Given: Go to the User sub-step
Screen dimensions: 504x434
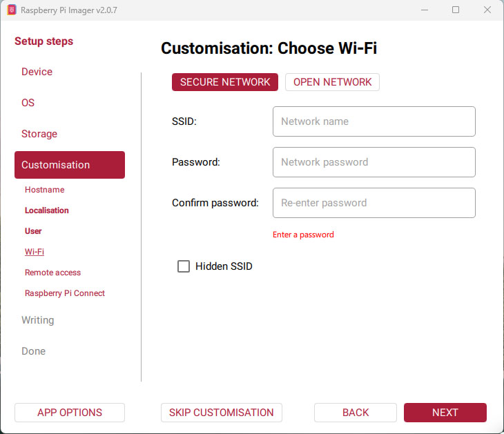Looking at the screenshot, I should 33,231.
